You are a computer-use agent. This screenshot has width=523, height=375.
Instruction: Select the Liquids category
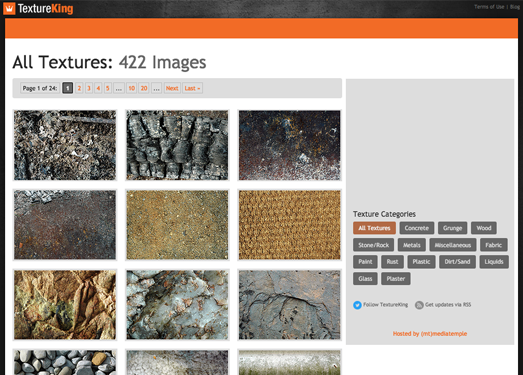(x=494, y=262)
